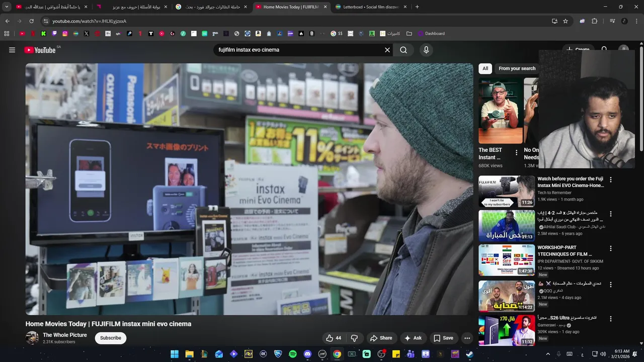Image resolution: width=644 pixels, height=362 pixels.
Task: Switch to the first YouTube tab
Action: pos(52,7)
